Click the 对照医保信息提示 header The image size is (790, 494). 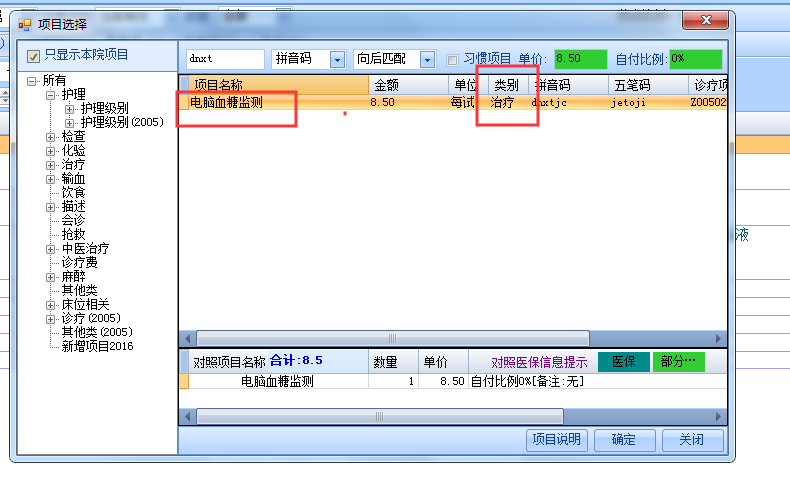coord(539,362)
